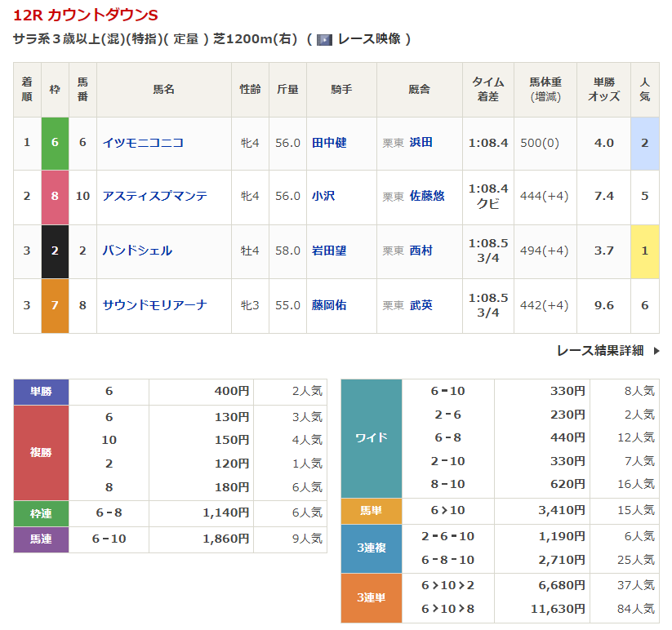View jockey 藤岡佑 profile
The width and height of the screenshot is (672, 630).
[x=329, y=305]
